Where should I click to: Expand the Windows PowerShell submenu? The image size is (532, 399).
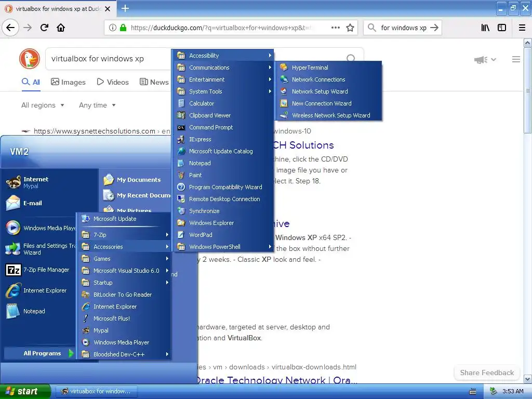pyautogui.click(x=223, y=247)
